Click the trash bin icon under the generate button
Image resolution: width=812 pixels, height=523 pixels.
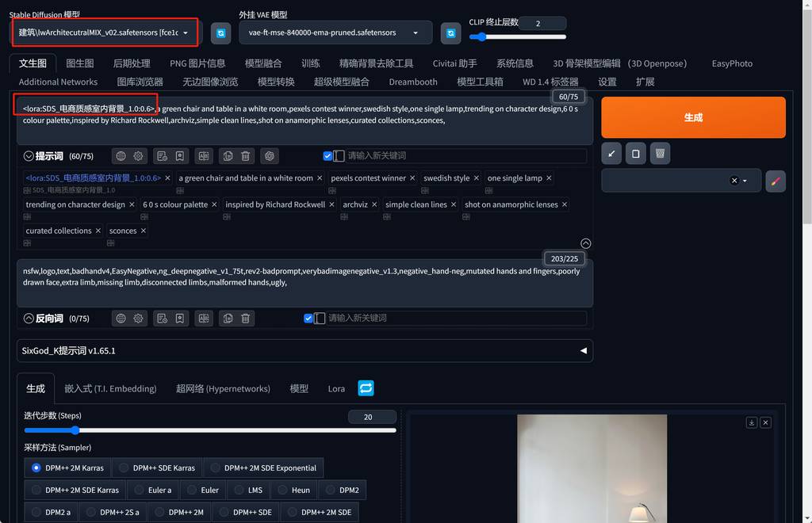pyautogui.click(x=661, y=153)
